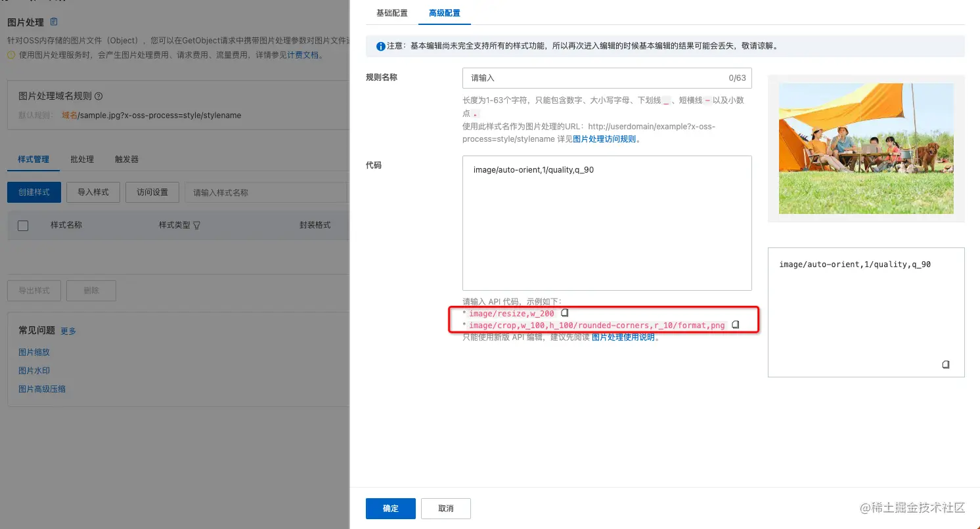Screen dimensions: 980x529
Task: Open the 计费文档 link
Action: (x=303, y=55)
